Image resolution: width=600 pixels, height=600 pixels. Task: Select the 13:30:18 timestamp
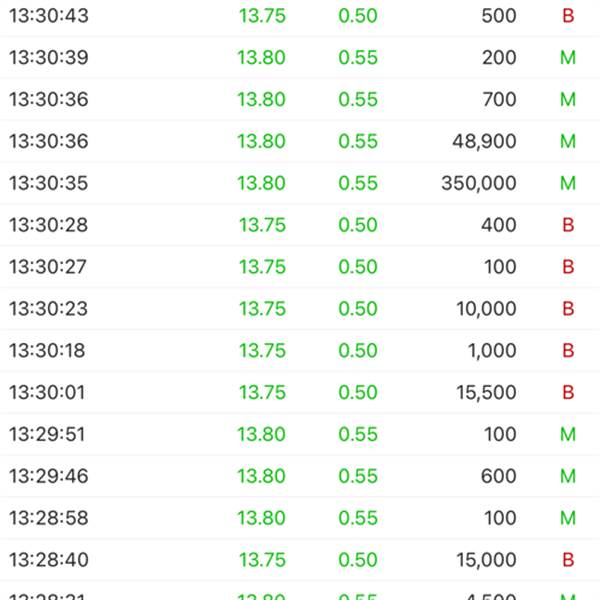(x=62, y=351)
